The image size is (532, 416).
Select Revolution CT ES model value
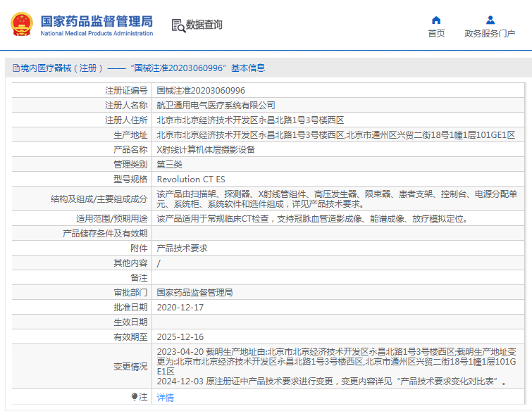coord(191,179)
